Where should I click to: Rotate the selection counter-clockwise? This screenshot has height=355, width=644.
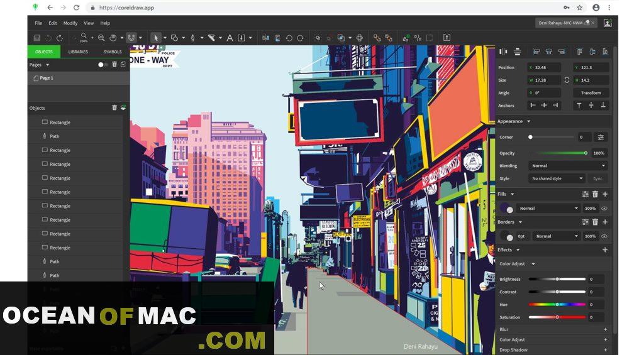pyautogui.click(x=289, y=38)
